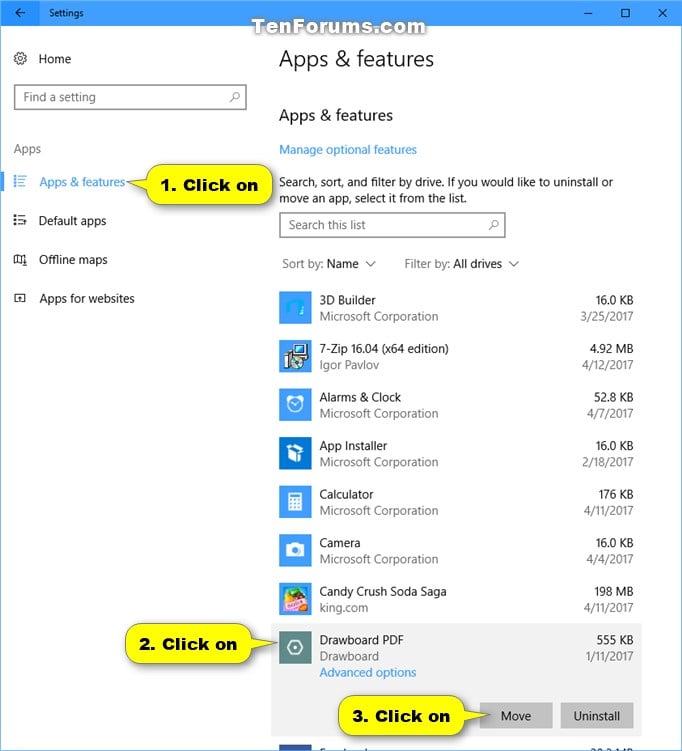The image size is (682, 751).
Task: Open the Sort by Name dropdown
Action: point(329,264)
